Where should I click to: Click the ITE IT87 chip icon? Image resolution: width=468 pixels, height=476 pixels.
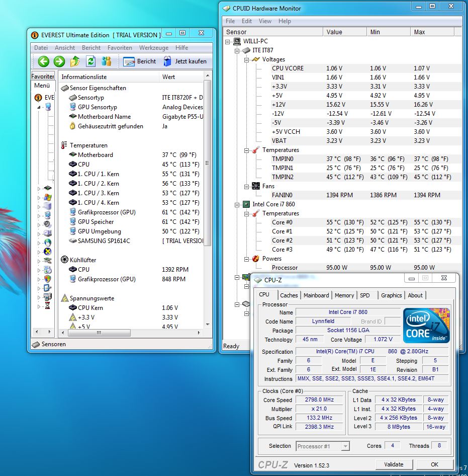pyautogui.click(x=246, y=50)
